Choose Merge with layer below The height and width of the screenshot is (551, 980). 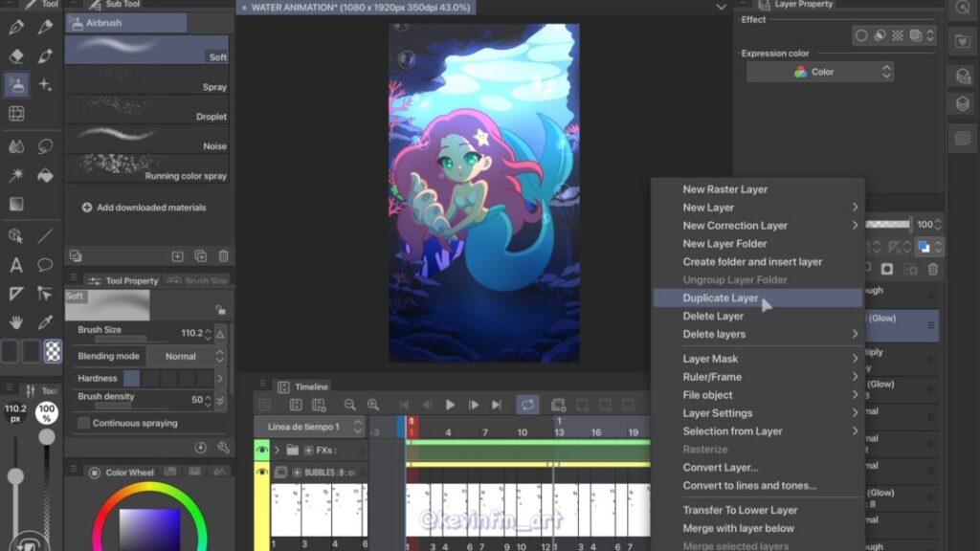click(758, 528)
